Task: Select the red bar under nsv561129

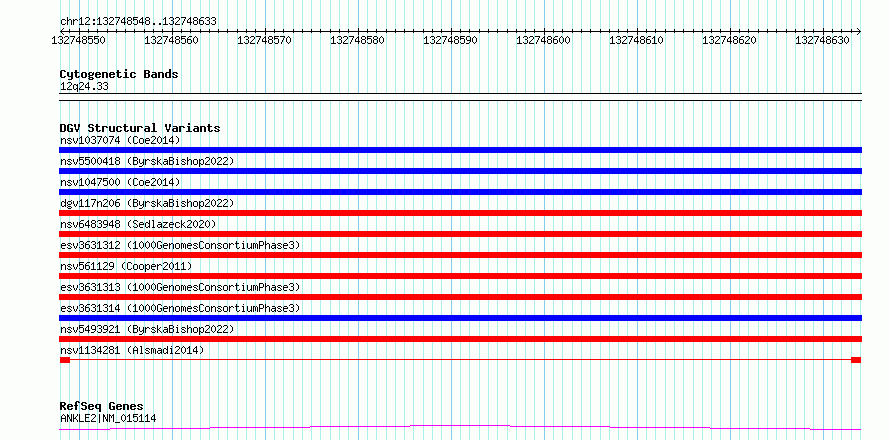Action: point(460,276)
